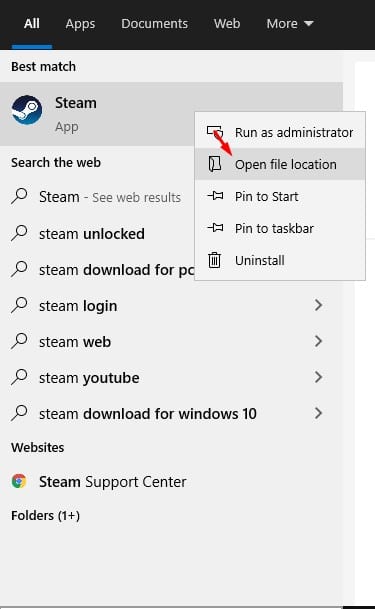
Task: Switch to the Web search tab
Action: click(x=227, y=24)
